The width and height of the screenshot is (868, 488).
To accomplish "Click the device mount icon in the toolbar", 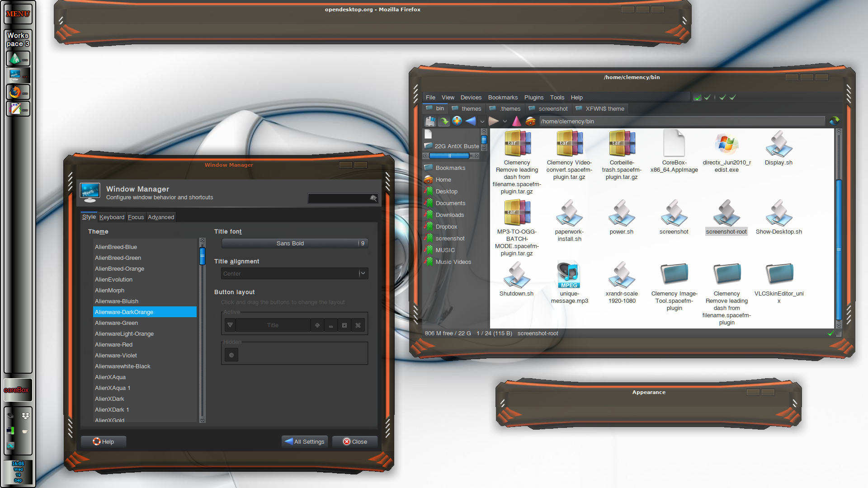I will tap(430, 121).
